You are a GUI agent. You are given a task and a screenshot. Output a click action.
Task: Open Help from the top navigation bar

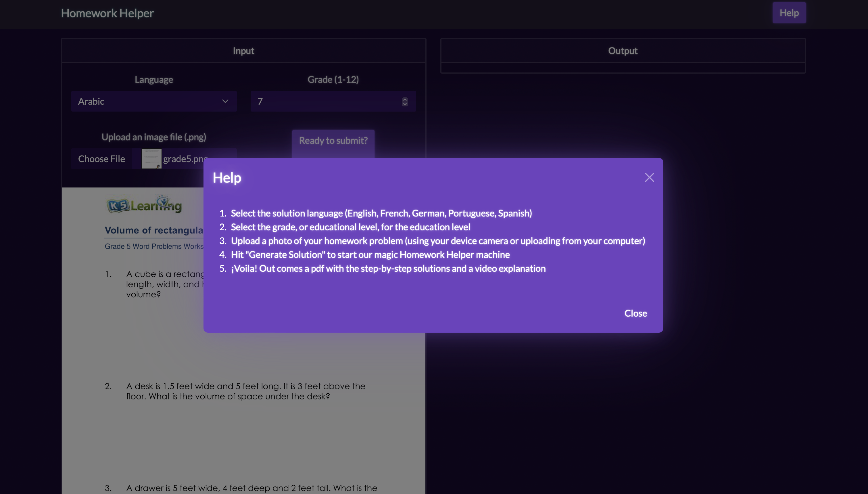(x=789, y=13)
